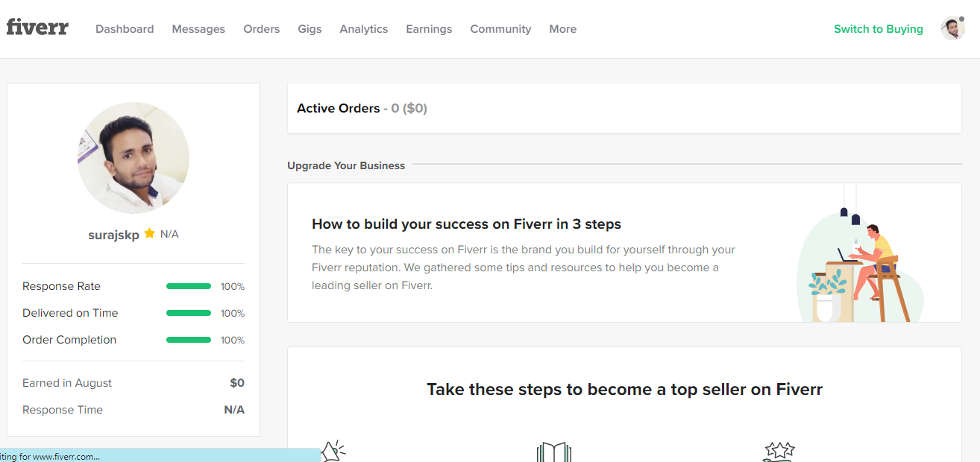Click Switch to Buying link
The width and height of the screenshot is (980, 462).
point(879,29)
